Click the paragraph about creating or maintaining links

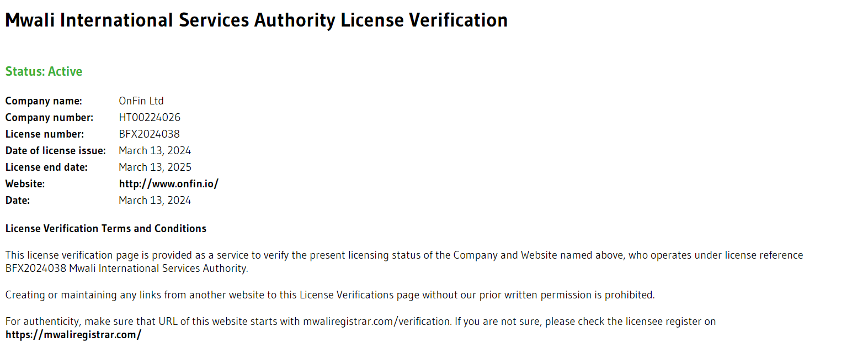330,295
